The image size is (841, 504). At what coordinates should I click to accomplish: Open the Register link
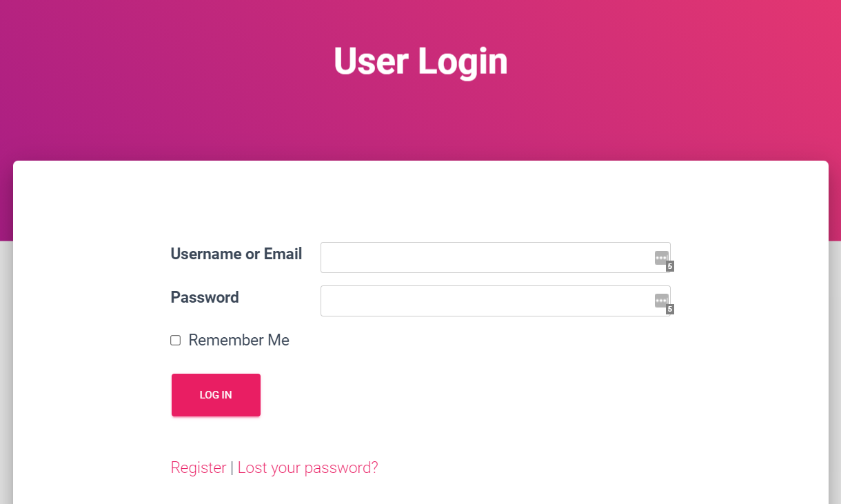tap(199, 468)
